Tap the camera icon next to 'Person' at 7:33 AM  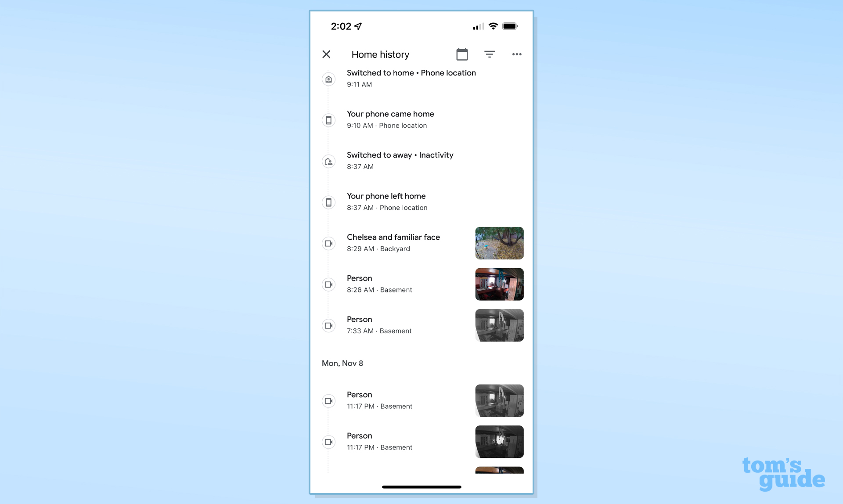328,325
